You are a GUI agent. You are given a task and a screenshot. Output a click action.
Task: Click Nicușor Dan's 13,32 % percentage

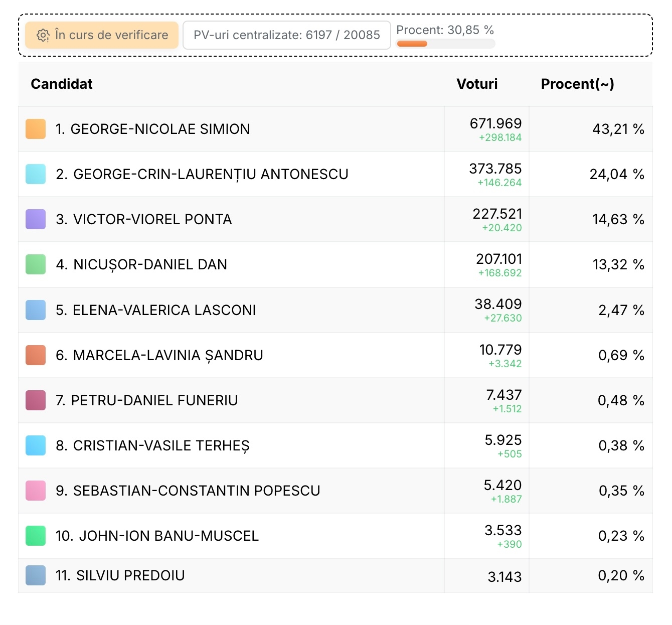click(x=618, y=264)
